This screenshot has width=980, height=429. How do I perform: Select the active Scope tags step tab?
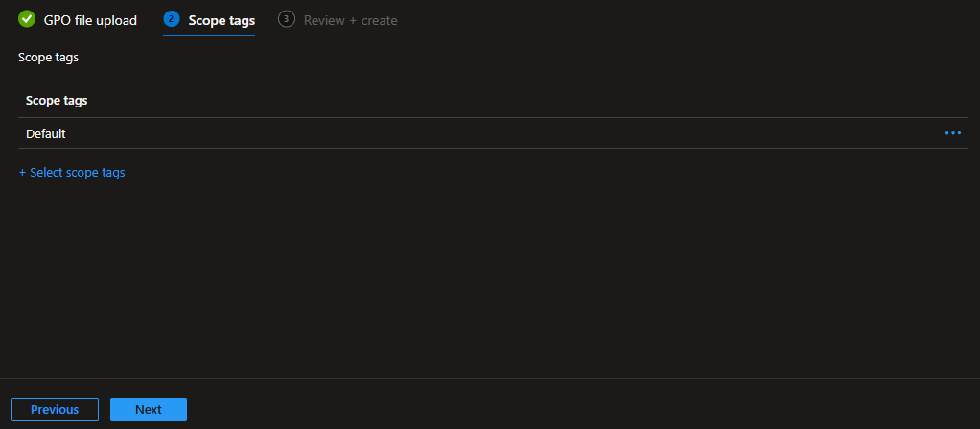(222, 20)
